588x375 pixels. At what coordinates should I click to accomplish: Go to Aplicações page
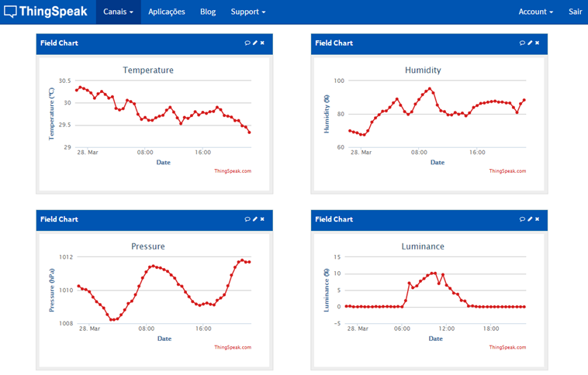coord(167,12)
